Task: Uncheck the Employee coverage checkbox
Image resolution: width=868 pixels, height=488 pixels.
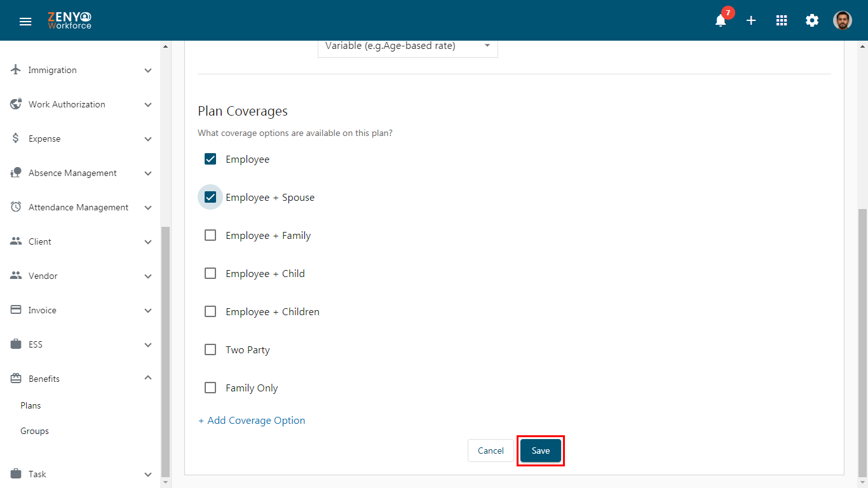Action: (x=210, y=159)
